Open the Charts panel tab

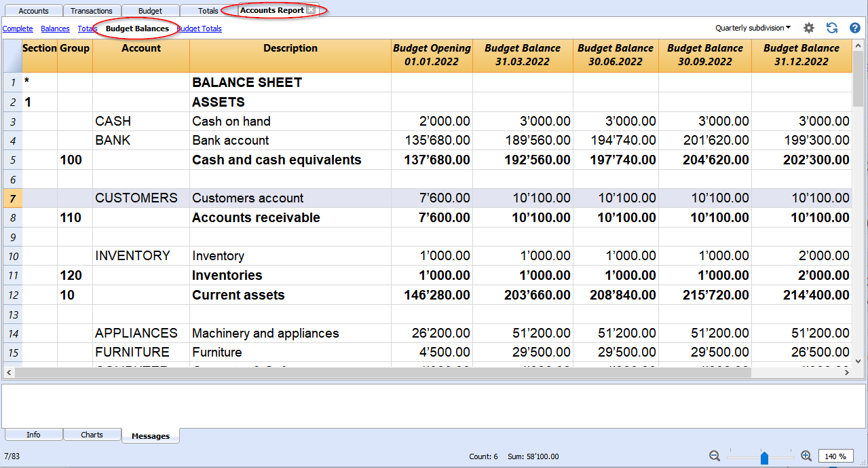point(92,435)
